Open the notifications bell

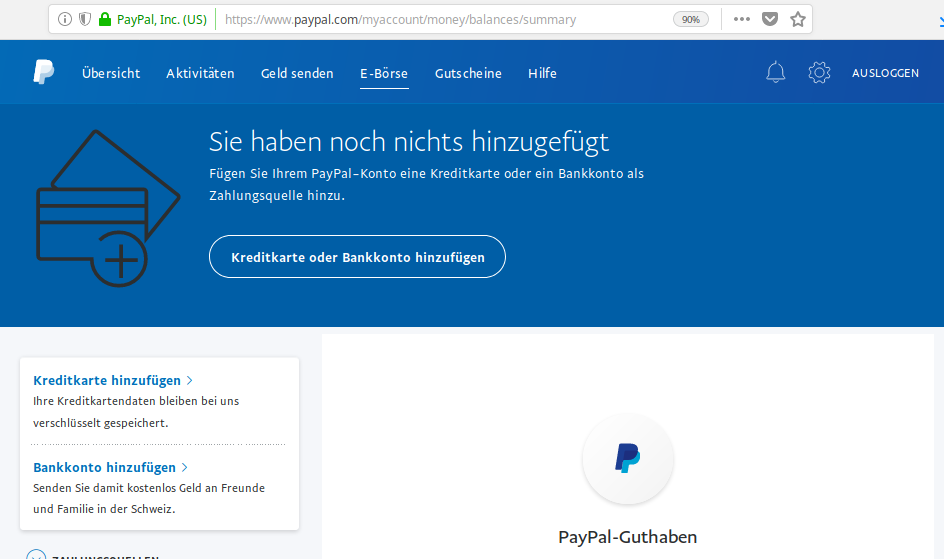tap(775, 72)
